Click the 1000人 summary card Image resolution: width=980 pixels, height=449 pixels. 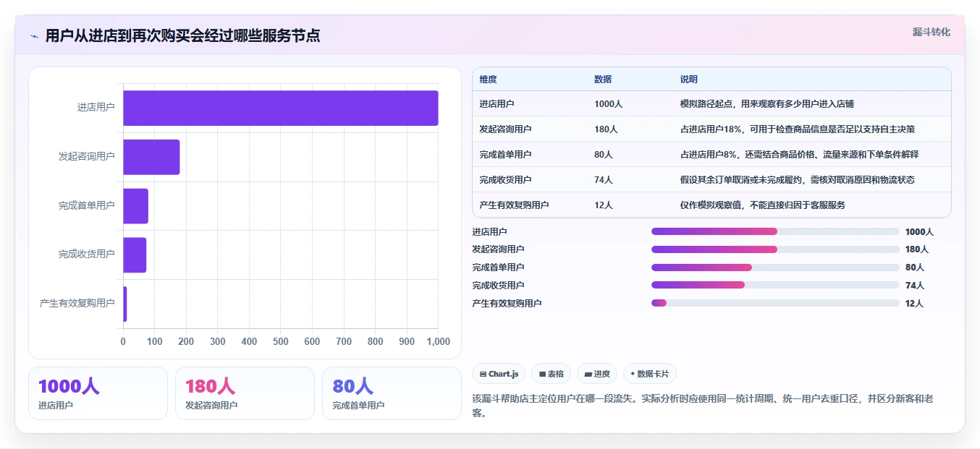[98, 393]
